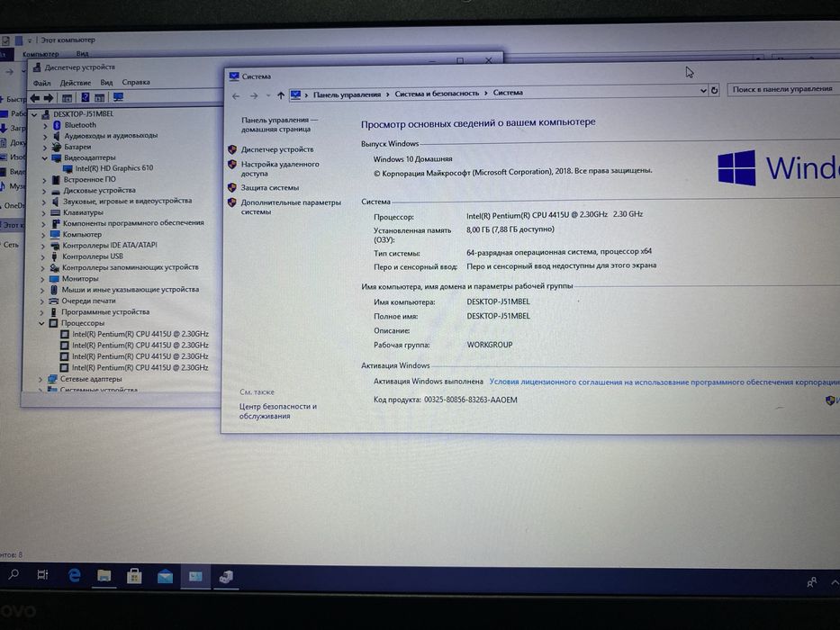Select Контроллеры IDE ATA/ATAPI in device tree
The width and height of the screenshot is (840, 630).
(x=110, y=246)
